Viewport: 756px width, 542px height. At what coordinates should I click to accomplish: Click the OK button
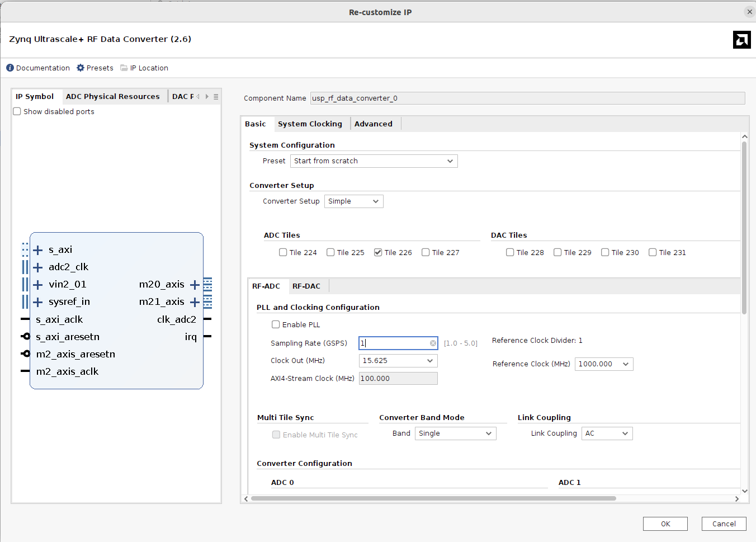coord(665,524)
